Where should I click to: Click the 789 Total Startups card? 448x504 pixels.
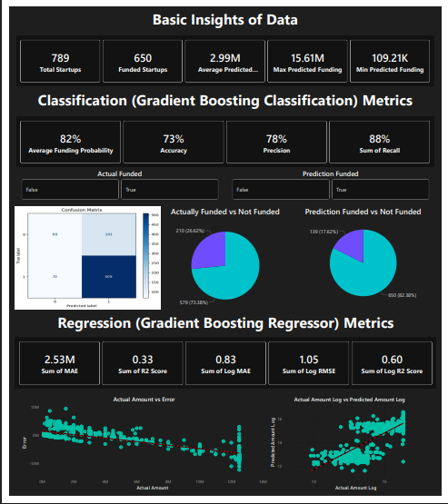[x=60, y=62]
